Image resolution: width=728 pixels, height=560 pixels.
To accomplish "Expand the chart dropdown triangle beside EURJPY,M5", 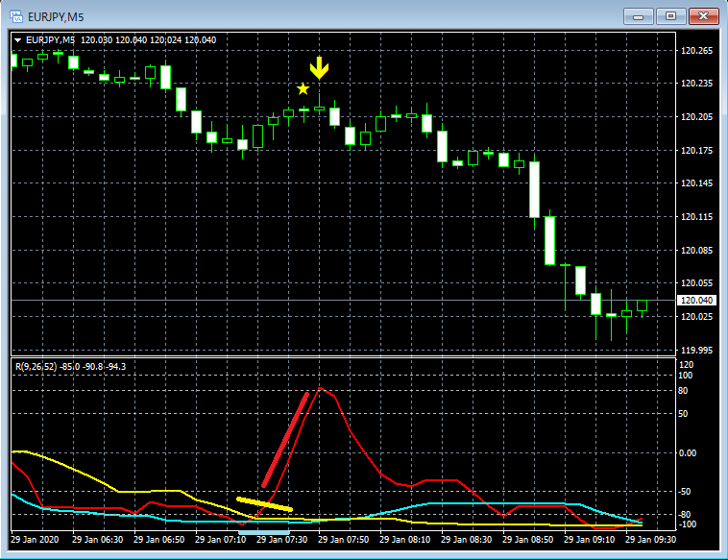I will click(17, 40).
